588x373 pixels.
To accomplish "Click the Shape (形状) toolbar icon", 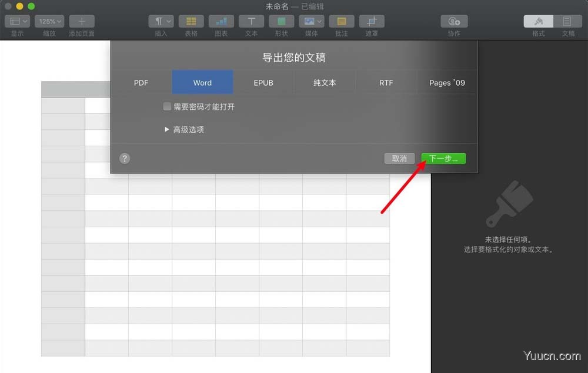I will 282,21.
